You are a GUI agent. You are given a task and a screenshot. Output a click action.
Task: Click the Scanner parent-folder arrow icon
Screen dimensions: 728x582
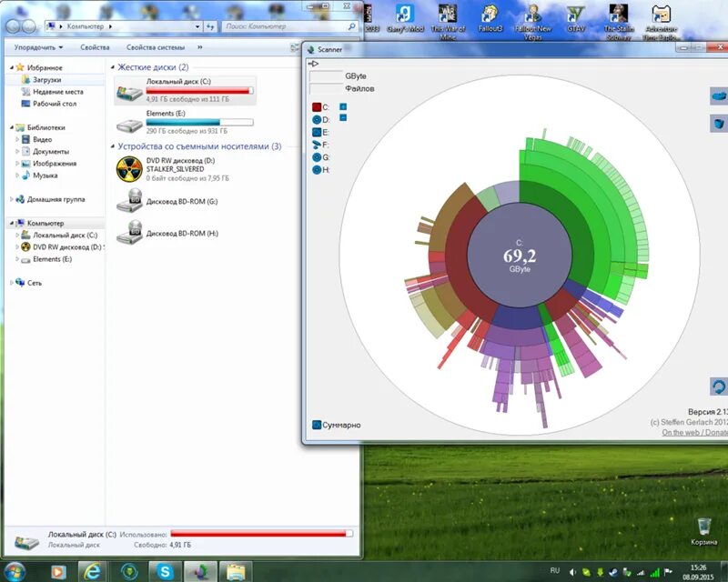313,64
